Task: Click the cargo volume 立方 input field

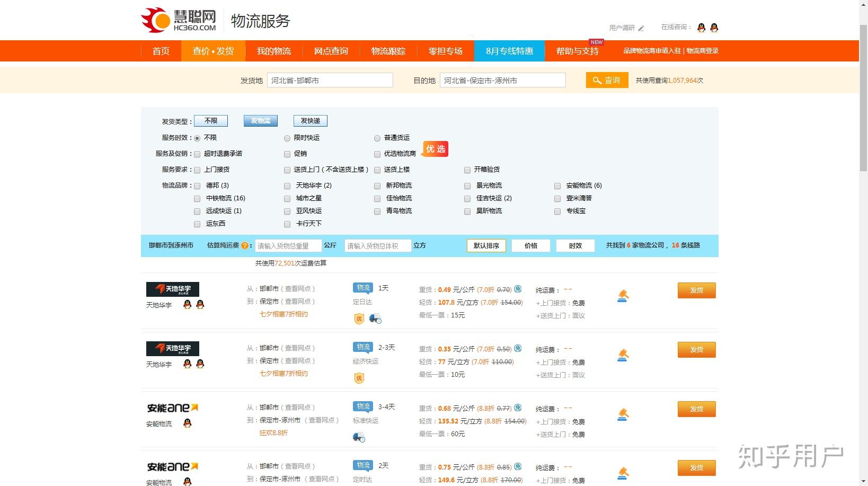Action: (378, 245)
